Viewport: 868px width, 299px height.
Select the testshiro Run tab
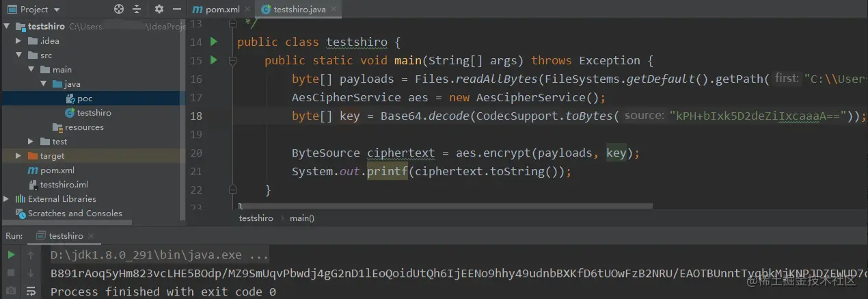pos(66,236)
